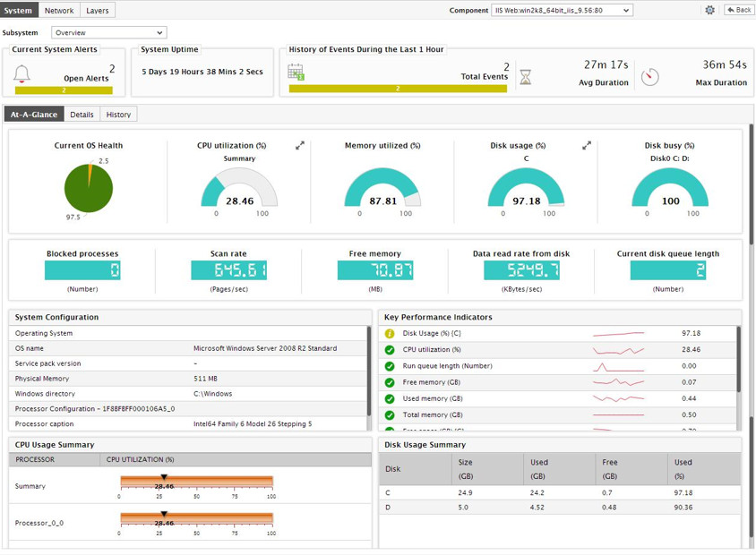The image size is (756, 555).
Task: Open the Details tab
Action: 82,115
